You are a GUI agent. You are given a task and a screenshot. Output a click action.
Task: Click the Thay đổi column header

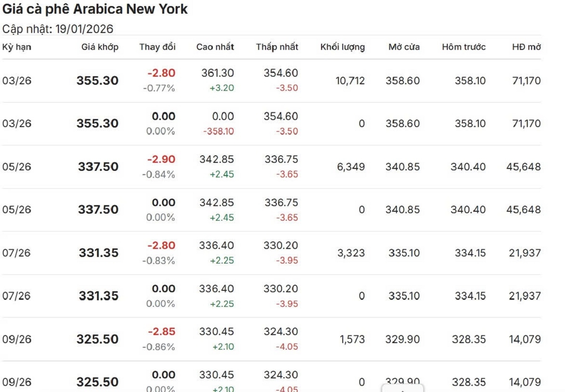(x=157, y=47)
